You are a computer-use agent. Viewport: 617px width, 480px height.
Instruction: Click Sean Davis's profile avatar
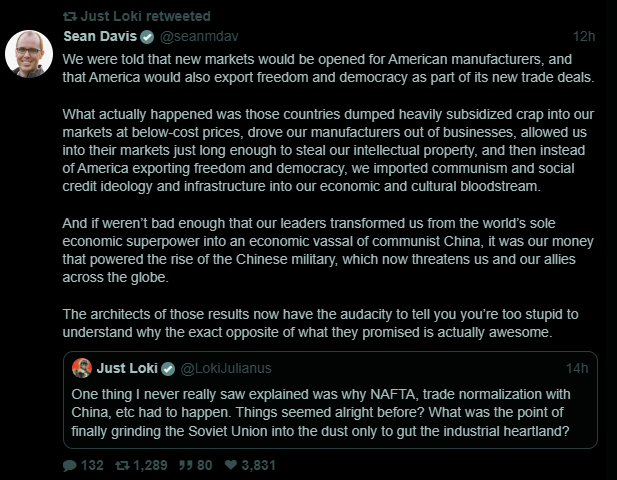click(x=29, y=53)
